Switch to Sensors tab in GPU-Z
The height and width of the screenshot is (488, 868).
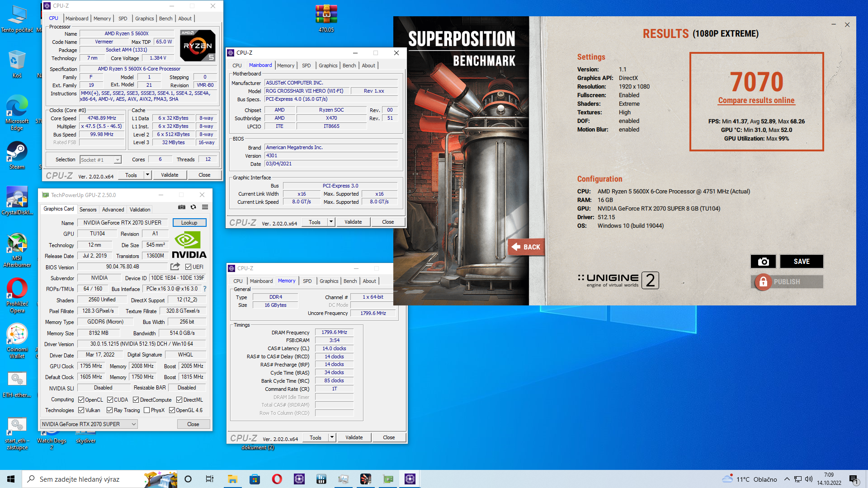click(88, 210)
